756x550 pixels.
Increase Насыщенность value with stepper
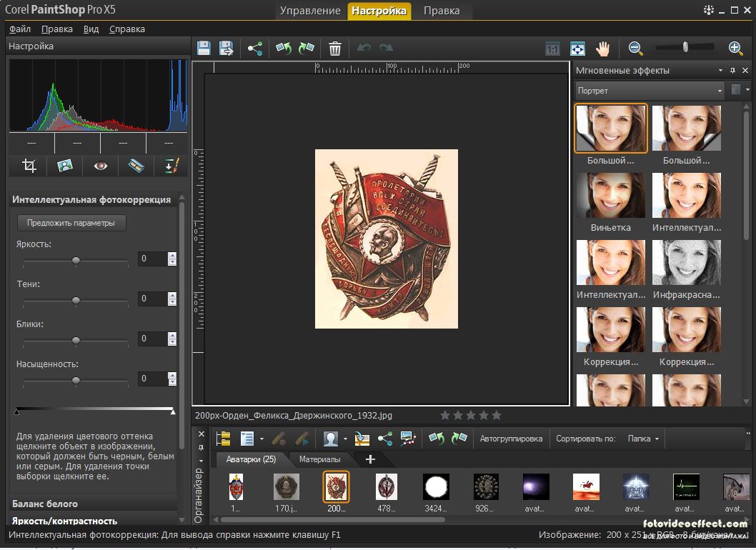[172, 375]
